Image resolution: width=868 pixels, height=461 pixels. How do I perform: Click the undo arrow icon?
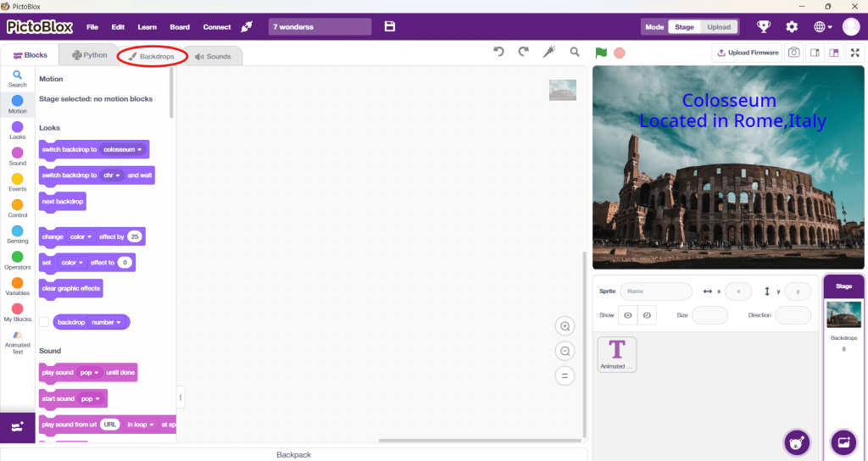499,53
